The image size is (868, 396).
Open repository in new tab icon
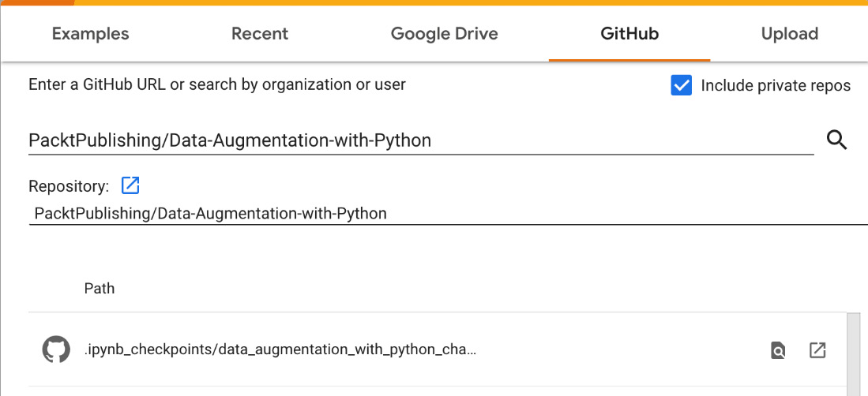[130, 185]
